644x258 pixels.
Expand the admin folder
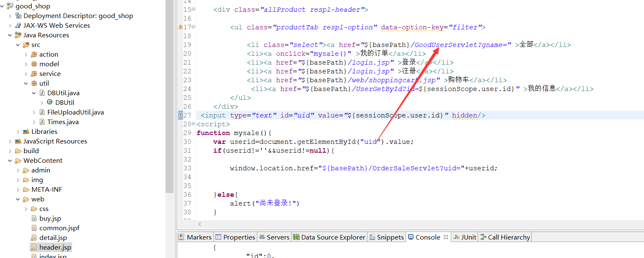click(18, 170)
